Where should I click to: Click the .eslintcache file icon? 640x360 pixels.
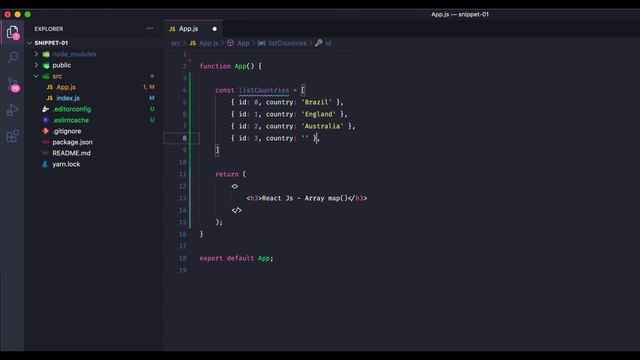tap(45, 120)
